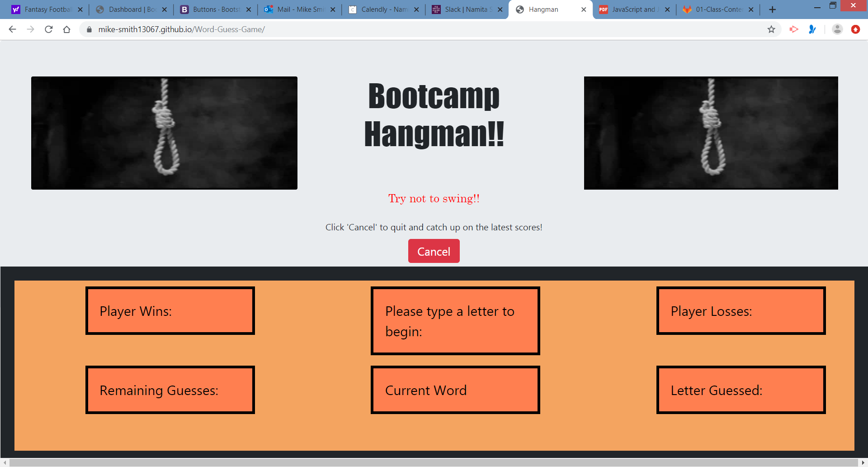Bookmark this page with the star icon
868x467 pixels.
[x=771, y=29]
